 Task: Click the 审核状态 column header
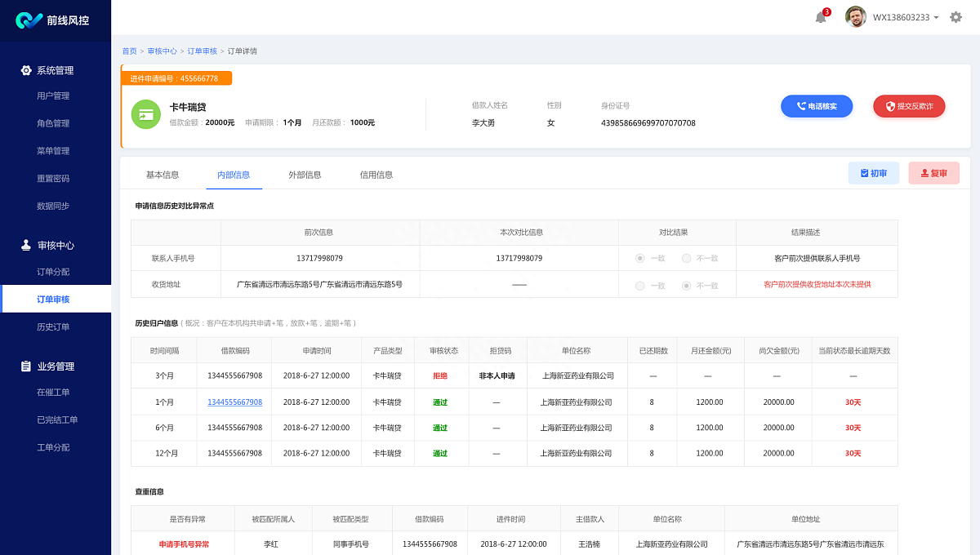(x=440, y=351)
